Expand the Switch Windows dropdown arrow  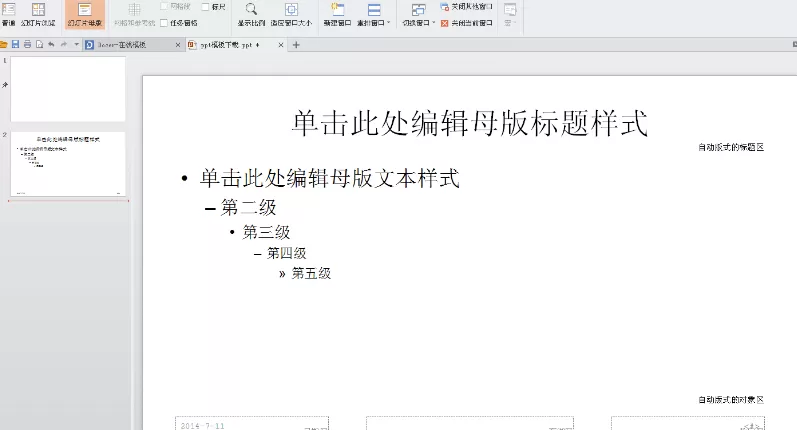[x=434, y=23]
